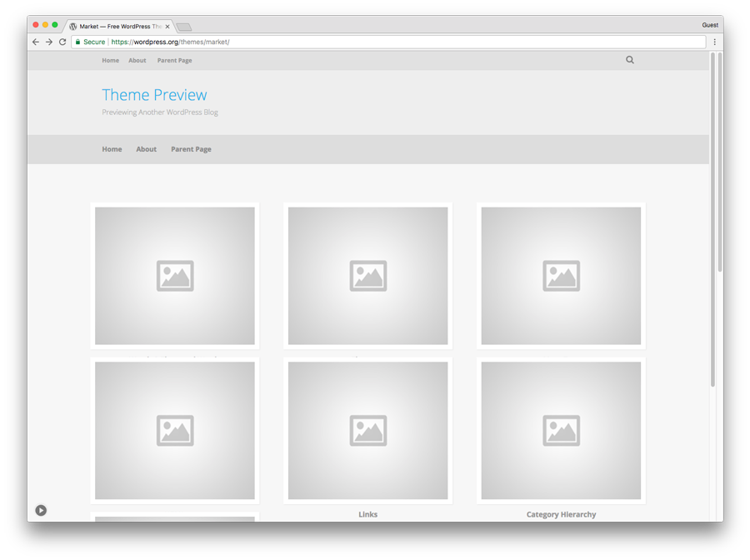Click the address bar URL field

pyautogui.click(x=388, y=42)
